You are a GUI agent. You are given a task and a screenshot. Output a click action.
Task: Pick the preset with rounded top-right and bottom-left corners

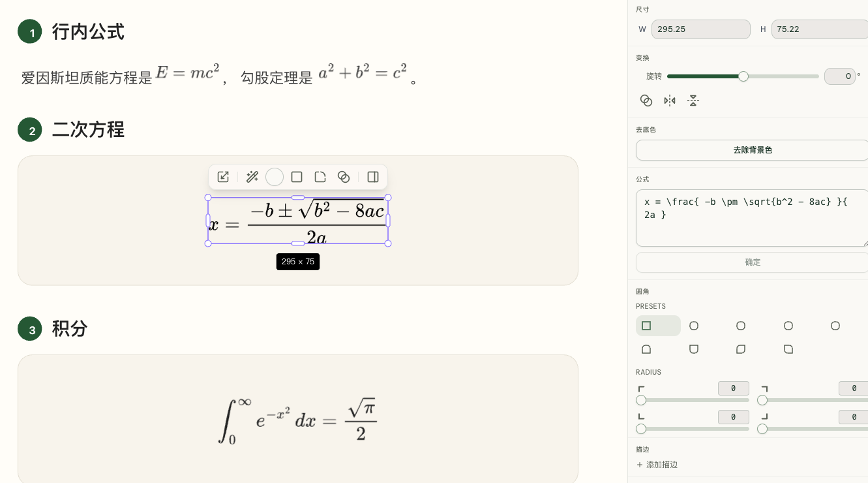[788, 349]
